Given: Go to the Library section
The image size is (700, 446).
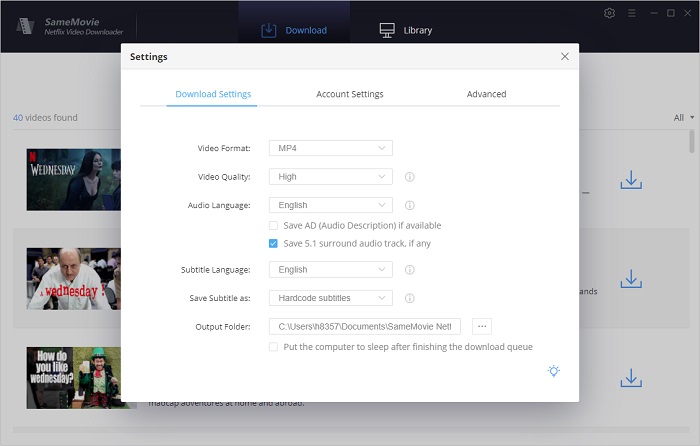Looking at the screenshot, I should (x=406, y=30).
